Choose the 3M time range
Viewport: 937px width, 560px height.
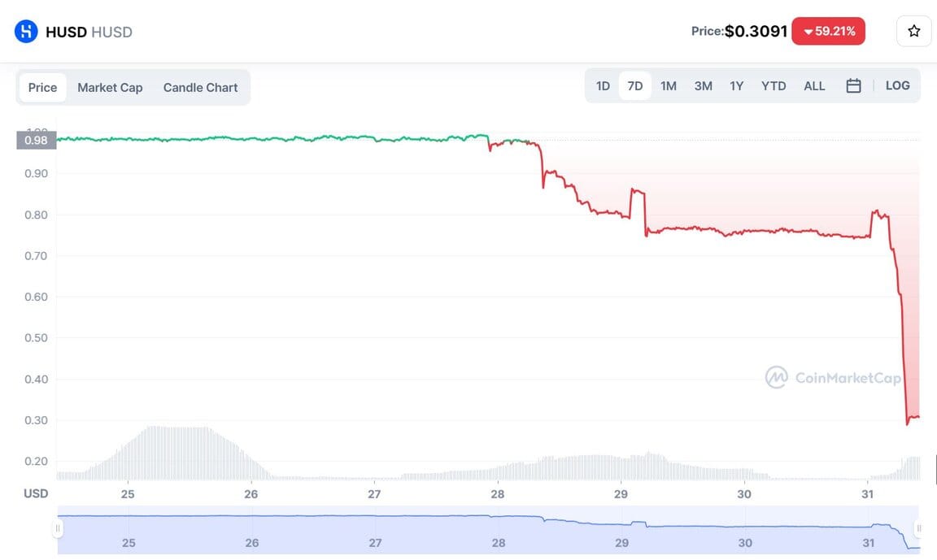pos(704,85)
